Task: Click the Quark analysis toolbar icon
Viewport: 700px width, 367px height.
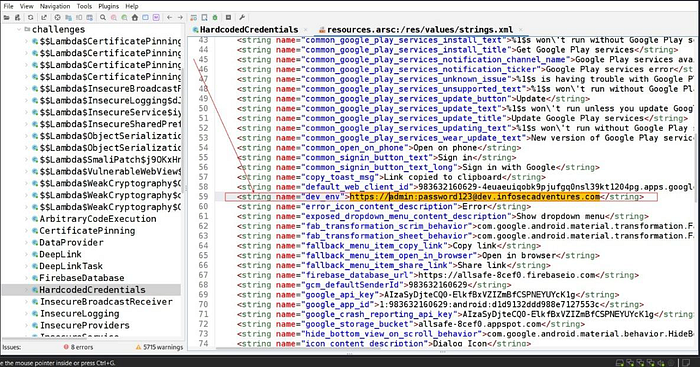Action: [204, 17]
